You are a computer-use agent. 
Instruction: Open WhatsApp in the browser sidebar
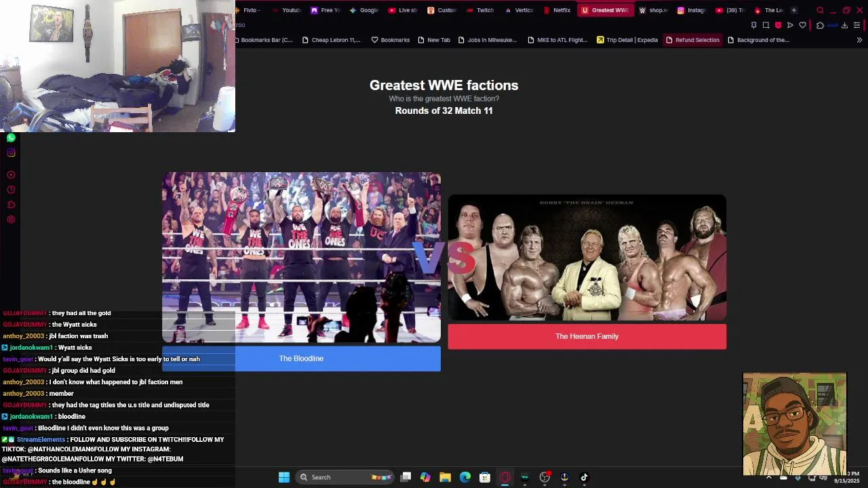point(11,138)
